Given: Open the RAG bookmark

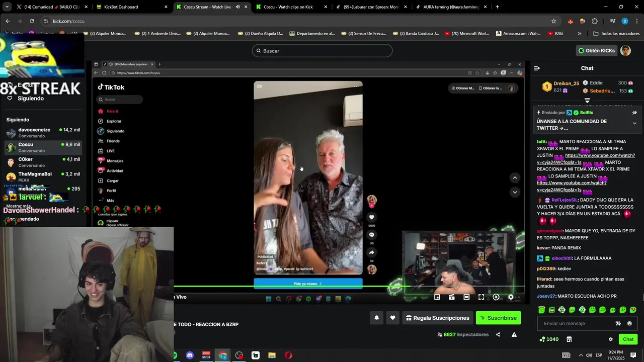Looking at the screenshot, I should [x=555, y=34].
